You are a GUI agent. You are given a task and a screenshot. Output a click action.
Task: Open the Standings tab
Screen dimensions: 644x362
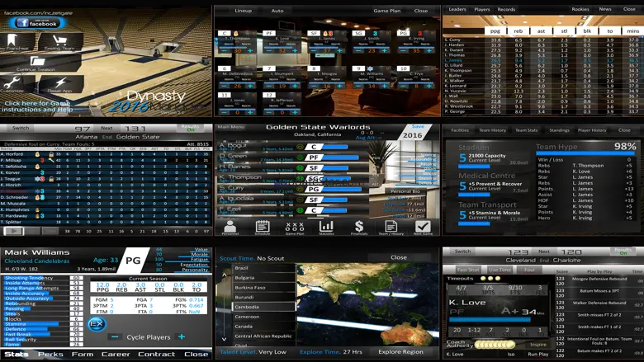point(560,130)
